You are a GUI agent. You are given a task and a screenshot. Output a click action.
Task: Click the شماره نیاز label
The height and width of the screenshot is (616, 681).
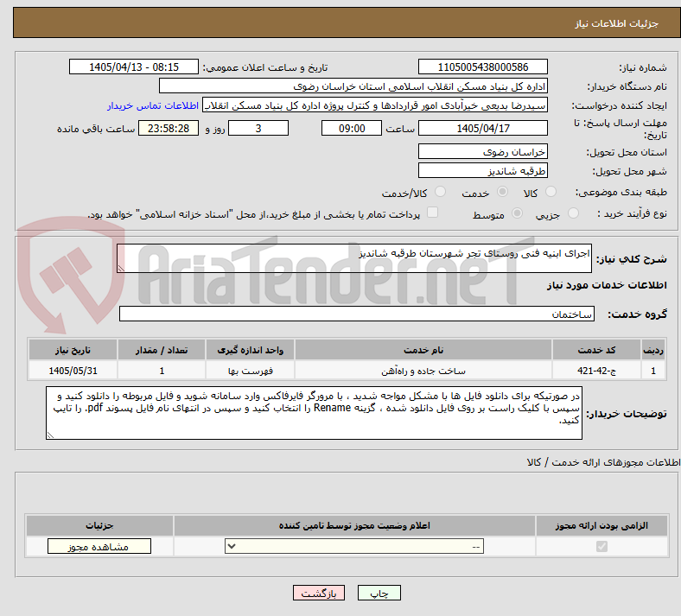pyautogui.click(x=643, y=67)
